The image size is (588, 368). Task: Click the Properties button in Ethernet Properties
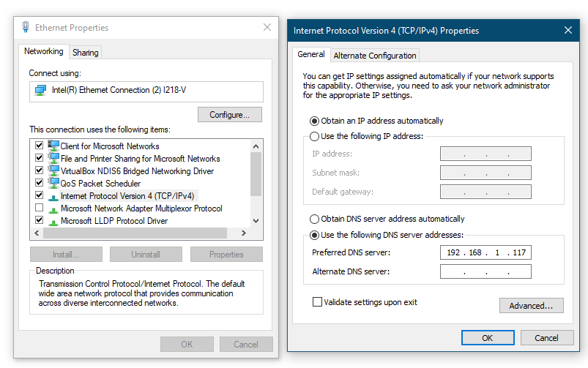click(226, 255)
